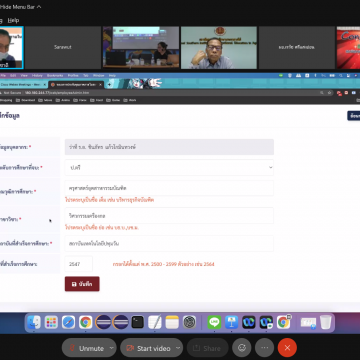Open the ป.ตรี education level dropdown

click(169, 168)
